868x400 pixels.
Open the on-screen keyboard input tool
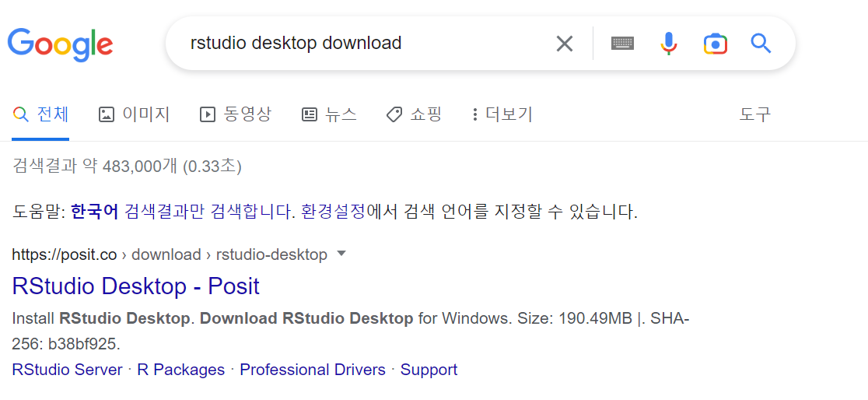(622, 44)
